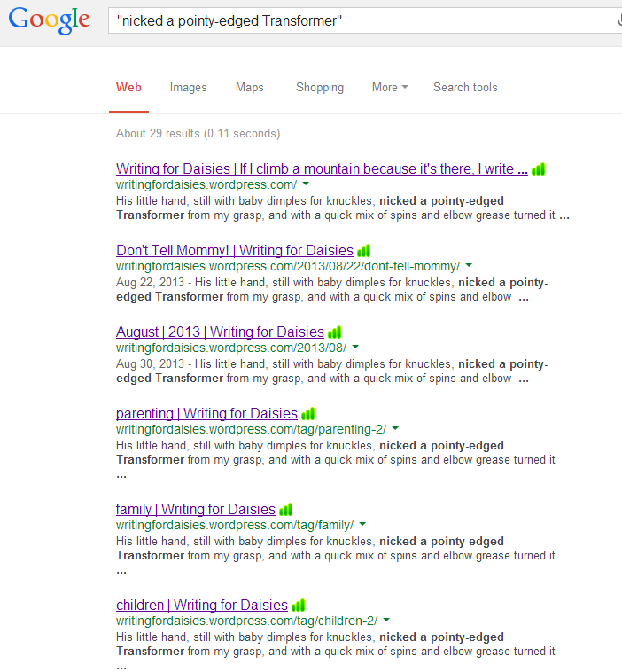The height and width of the screenshot is (672, 622).
Task: Click green rating bars beside August 2013 result
Action: tap(335, 332)
